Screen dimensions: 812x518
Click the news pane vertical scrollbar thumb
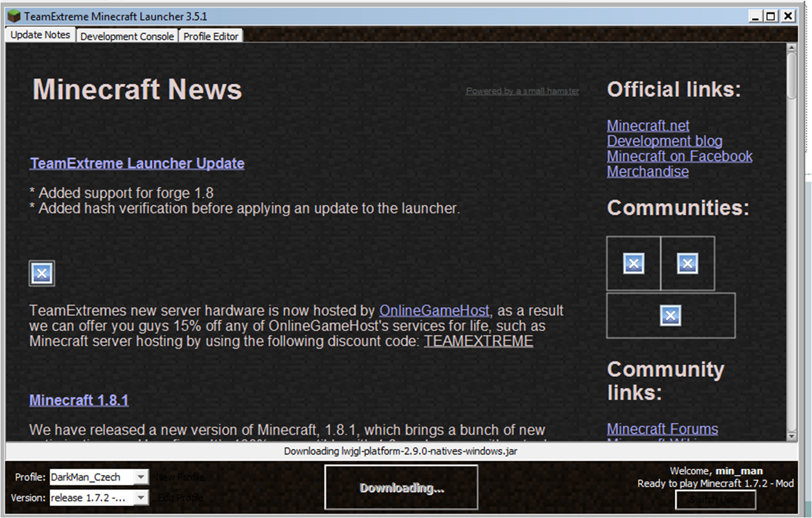tap(792, 76)
